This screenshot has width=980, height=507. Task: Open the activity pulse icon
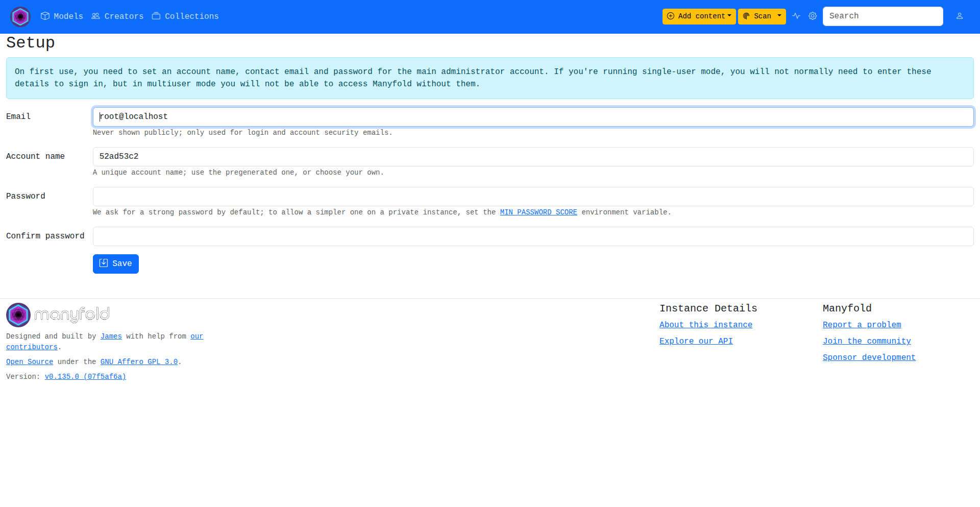[x=796, y=16]
